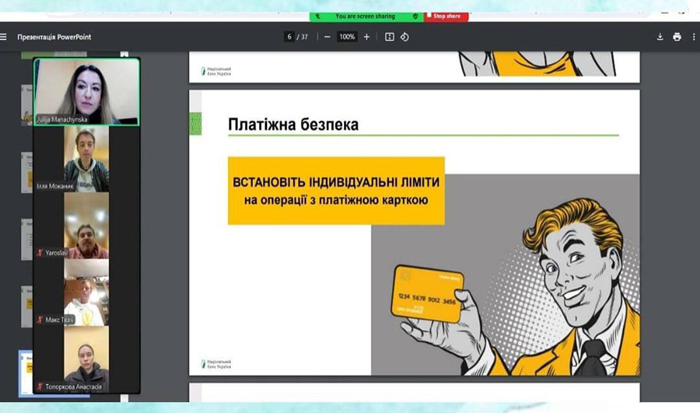
Task: Click the rotate document icon
Action: tap(405, 37)
